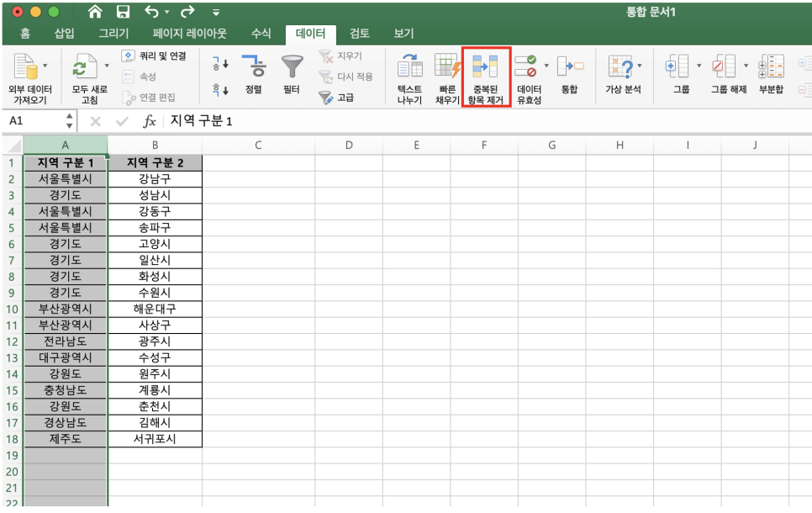Screen dimensions: 812x513
Task: Click 빠른 채우기 flash fill icon
Action: (x=447, y=66)
